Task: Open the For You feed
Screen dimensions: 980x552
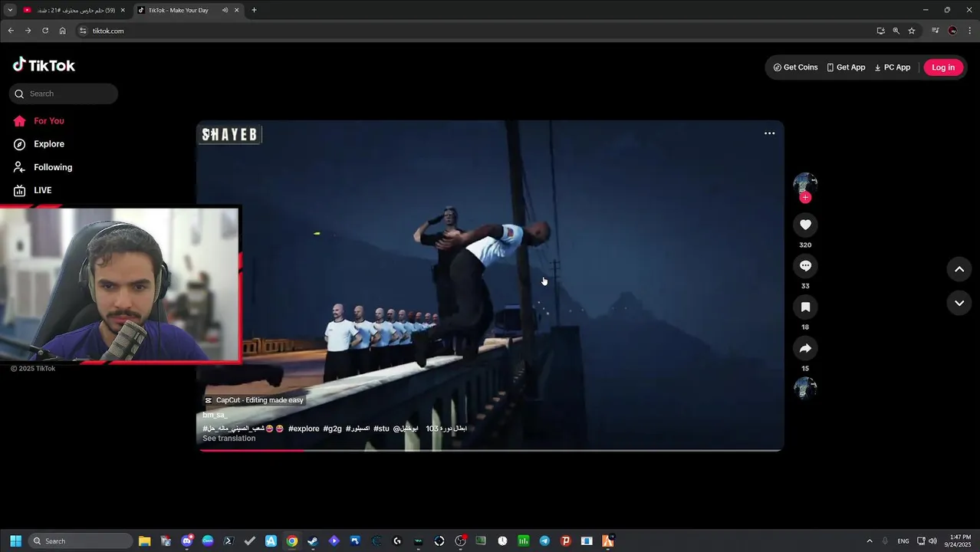Action: tap(38, 121)
